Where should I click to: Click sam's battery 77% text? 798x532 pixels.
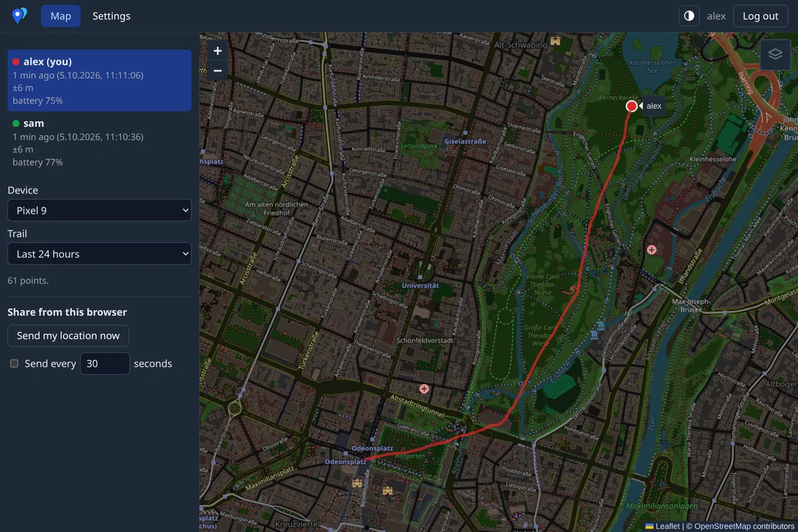38,162
